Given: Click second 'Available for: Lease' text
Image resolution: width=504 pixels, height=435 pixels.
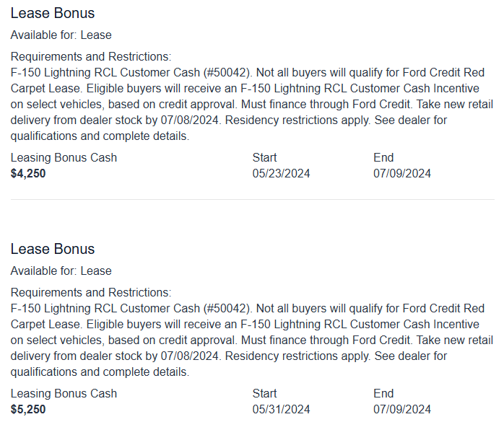Looking at the screenshot, I should (61, 271).
